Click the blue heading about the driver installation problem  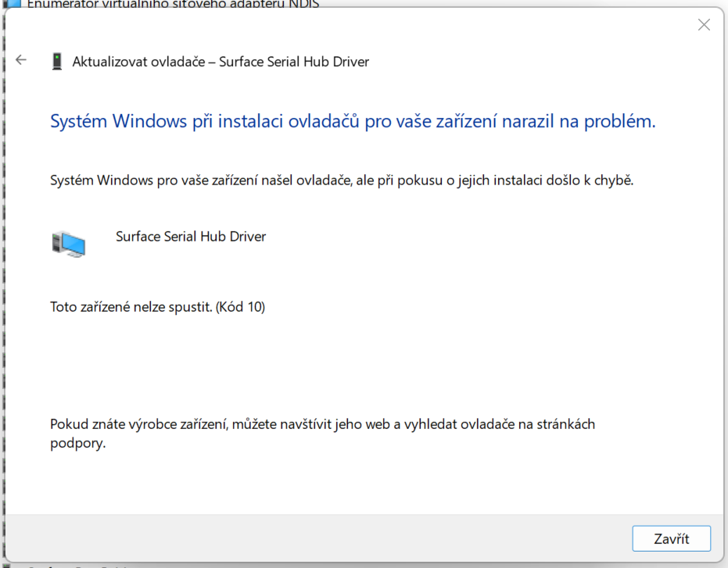352,121
